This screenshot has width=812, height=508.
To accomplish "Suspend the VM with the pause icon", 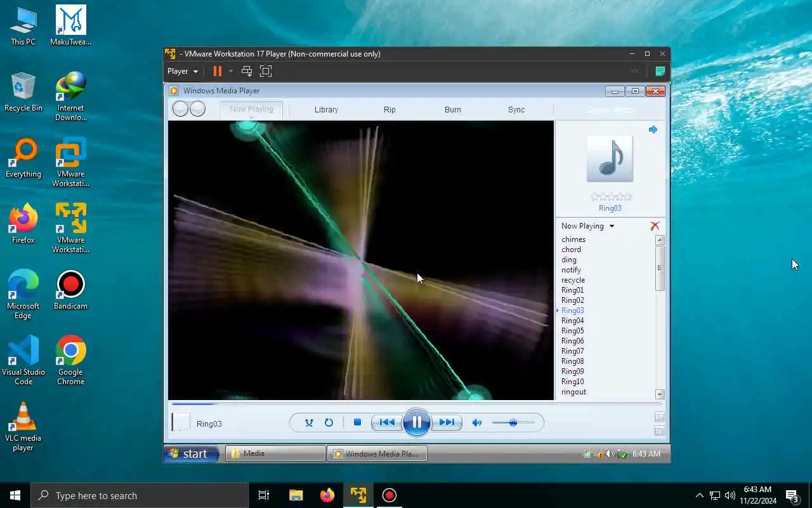I will [217, 71].
